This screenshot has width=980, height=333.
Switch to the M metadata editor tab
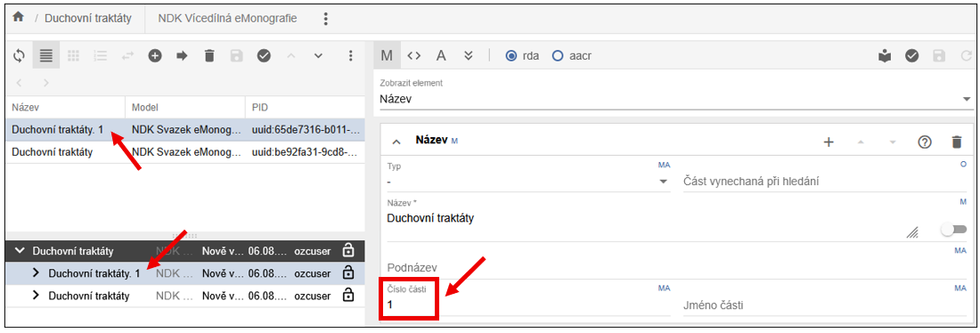[x=387, y=55]
